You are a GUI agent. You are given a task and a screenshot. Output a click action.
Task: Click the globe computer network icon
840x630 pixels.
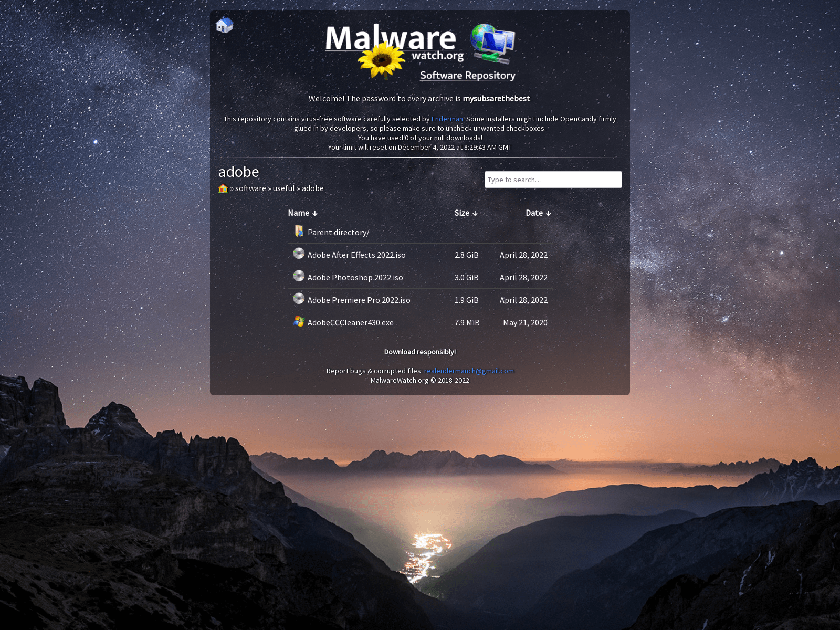(x=492, y=44)
